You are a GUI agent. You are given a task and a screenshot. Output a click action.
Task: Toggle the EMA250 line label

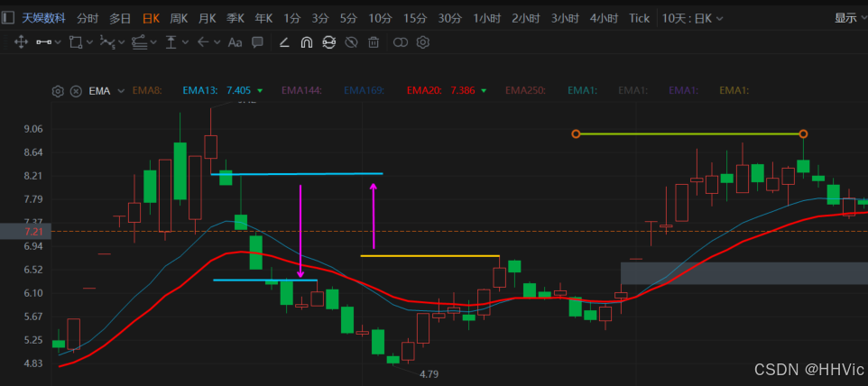pyautogui.click(x=525, y=91)
